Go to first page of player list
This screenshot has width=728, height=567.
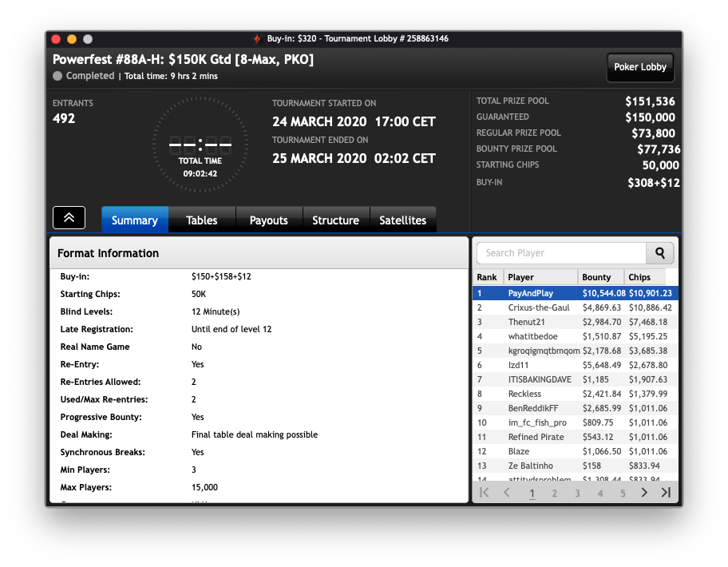pyautogui.click(x=485, y=493)
